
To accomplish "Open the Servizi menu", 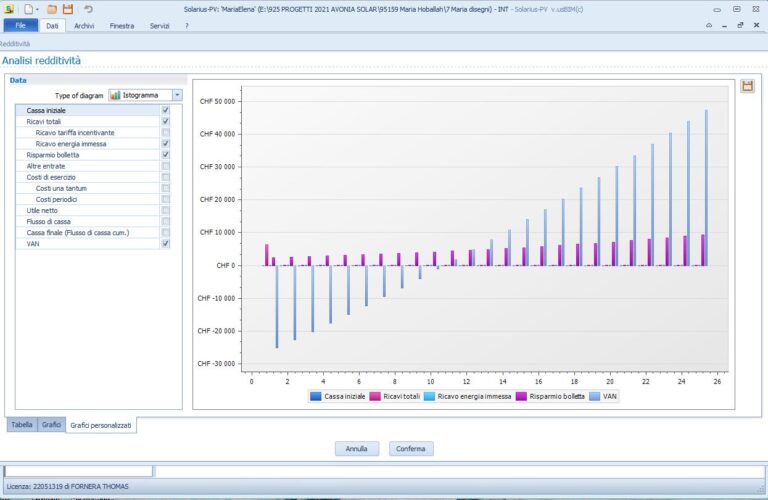I will pos(160,26).
